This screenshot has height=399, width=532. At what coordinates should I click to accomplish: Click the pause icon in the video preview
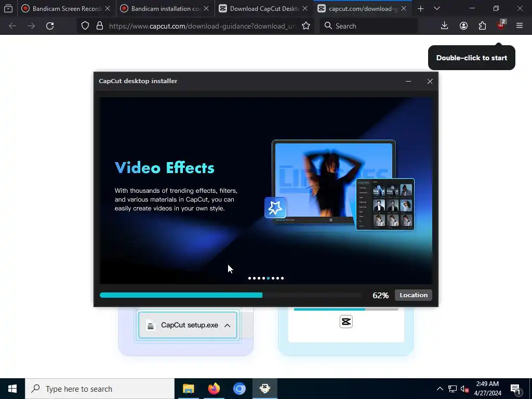[x=331, y=220]
